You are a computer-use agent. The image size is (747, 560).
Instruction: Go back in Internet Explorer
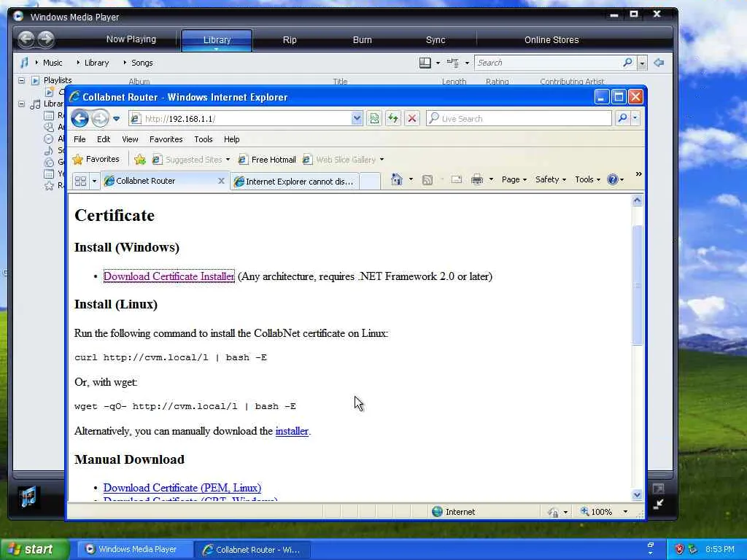tap(80, 118)
